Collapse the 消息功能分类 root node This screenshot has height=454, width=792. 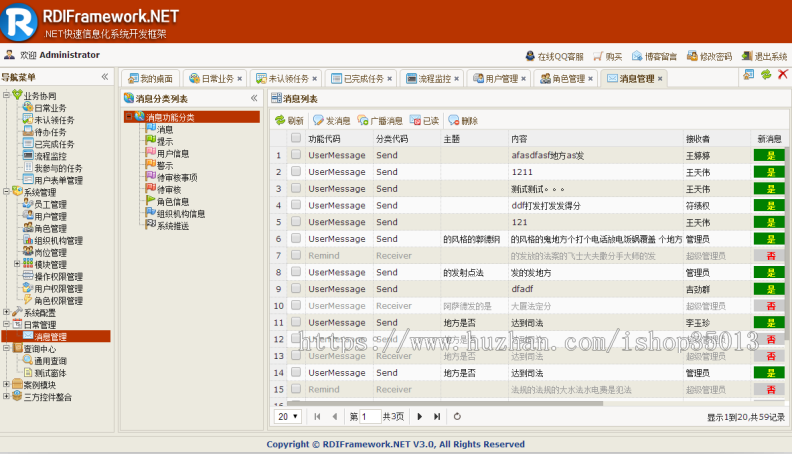129,117
